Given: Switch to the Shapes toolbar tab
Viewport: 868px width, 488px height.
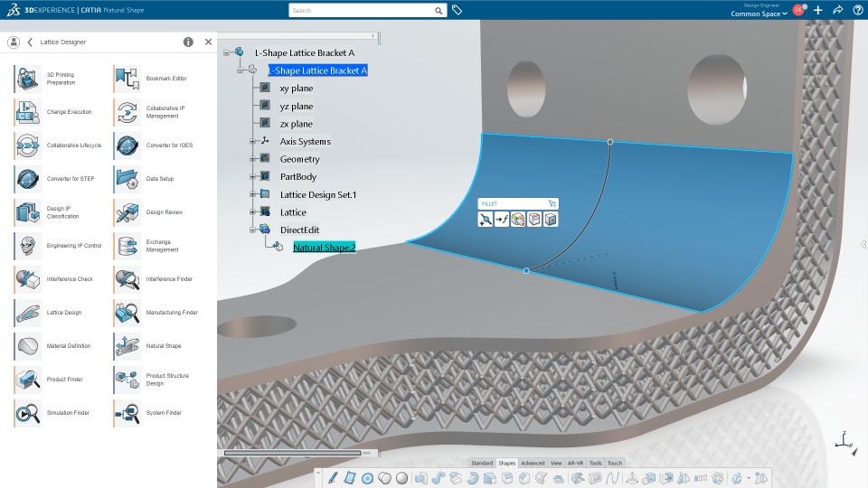Looking at the screenshot, I should (x=506, y=463).
